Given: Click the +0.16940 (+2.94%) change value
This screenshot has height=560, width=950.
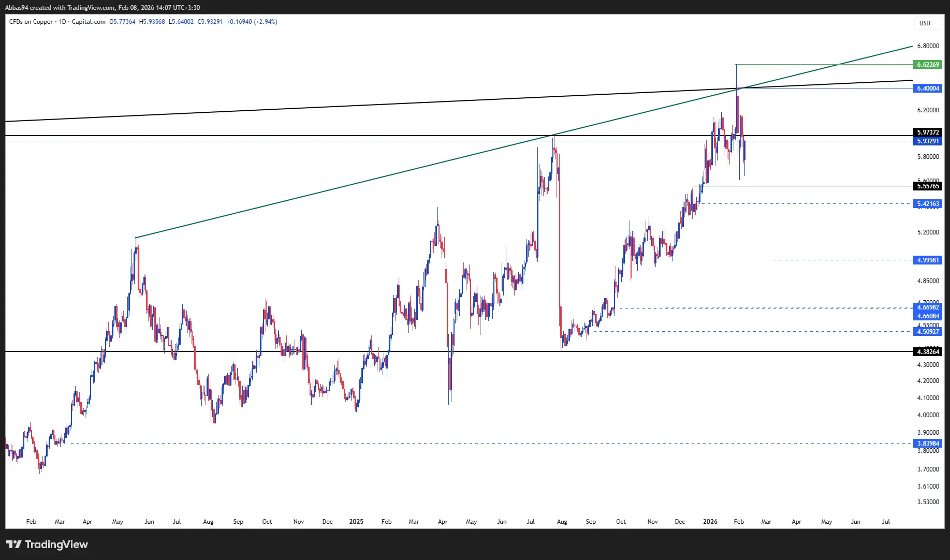Looking at the screenshot, I should pos(252,22).
